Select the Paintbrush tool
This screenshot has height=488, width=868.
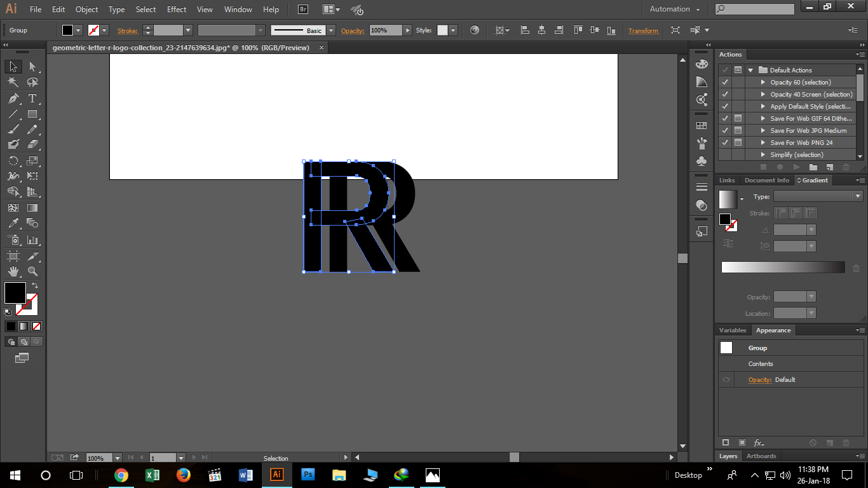13,130
